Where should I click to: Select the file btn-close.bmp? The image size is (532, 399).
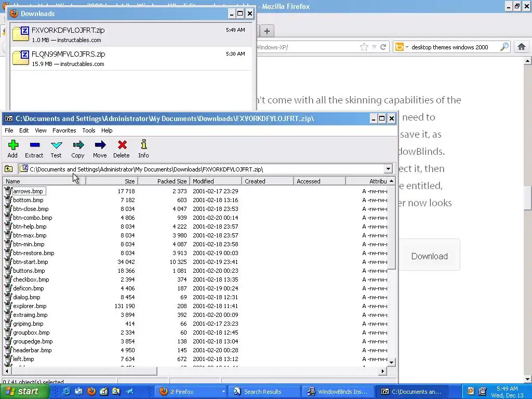pos(31,209)
